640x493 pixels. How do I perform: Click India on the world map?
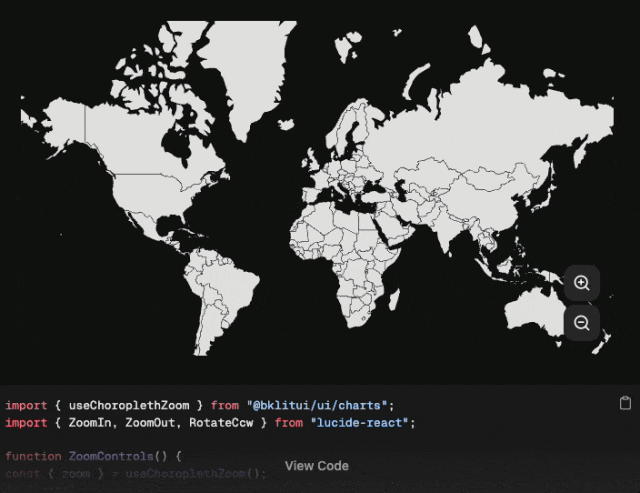click(440, 225)
